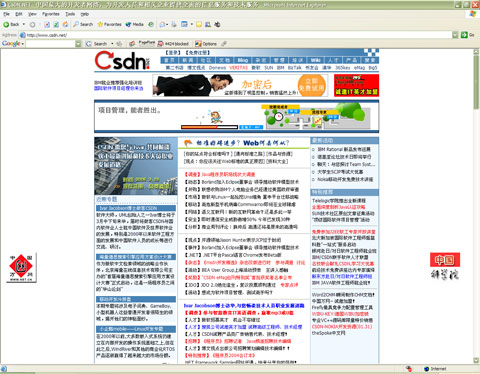Screen dimensions: 480x374
Task: Open the Google search box dropdown
Action: pyautogui.click(x=78, y=44)
